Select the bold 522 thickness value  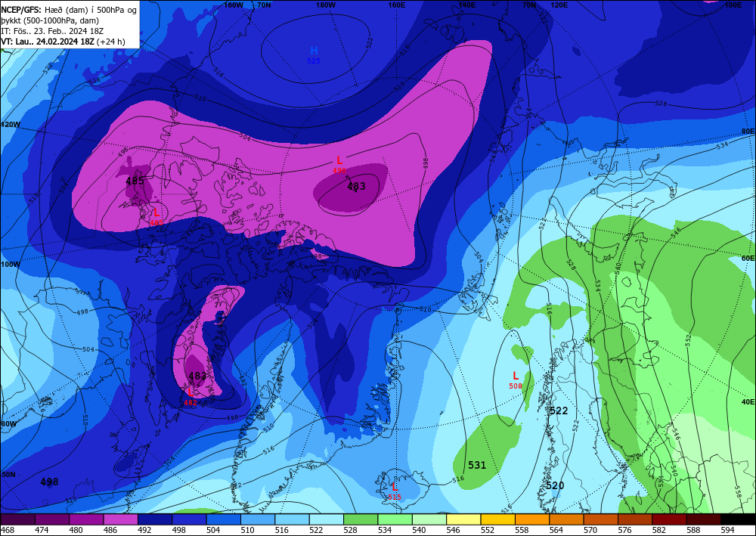pos(559,411)
